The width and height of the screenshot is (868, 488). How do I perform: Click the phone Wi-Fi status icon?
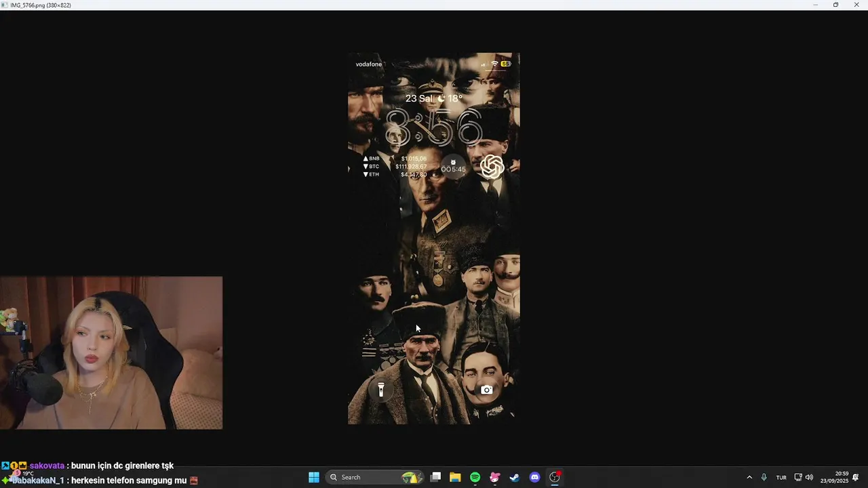coord(494,64)
